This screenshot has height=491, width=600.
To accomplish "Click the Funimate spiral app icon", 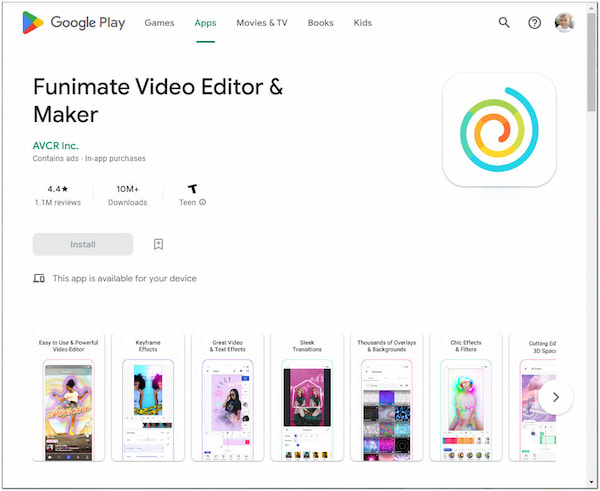I will (x=499, y=130).
